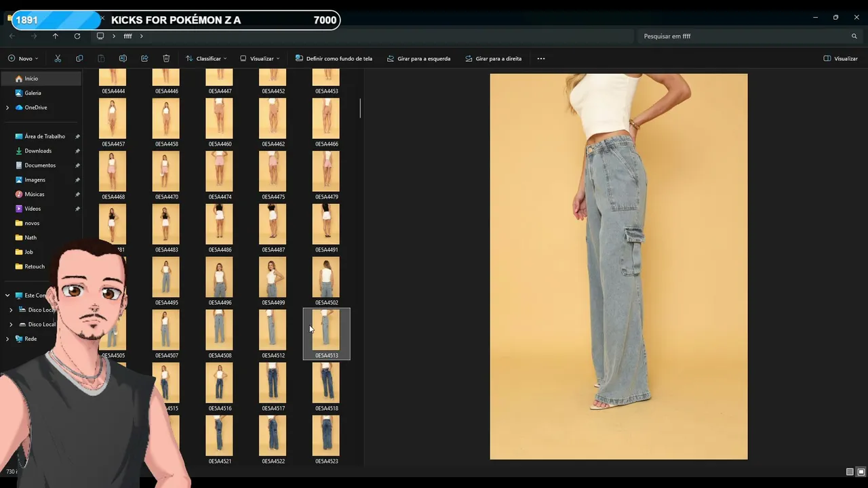Select thumbnail 0E5A4486
The image size is (868, 488).
(x=219, y=224)
